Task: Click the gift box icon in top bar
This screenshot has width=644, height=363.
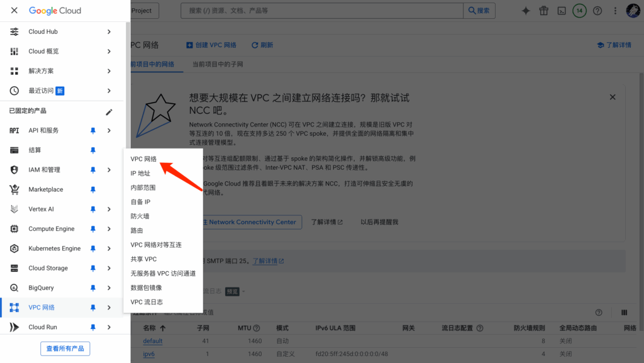Action: pyautogui.click(x=544, y=11)
